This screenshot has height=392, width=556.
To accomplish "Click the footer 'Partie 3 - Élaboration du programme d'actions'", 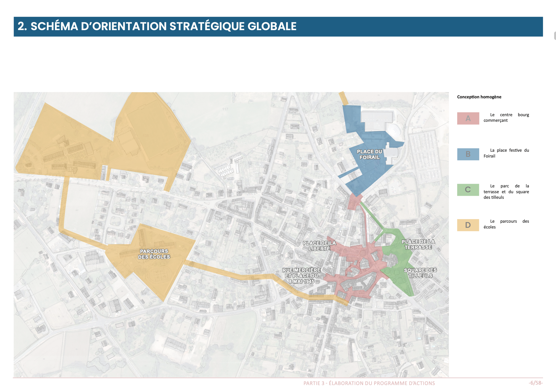I will pos(369,383).
